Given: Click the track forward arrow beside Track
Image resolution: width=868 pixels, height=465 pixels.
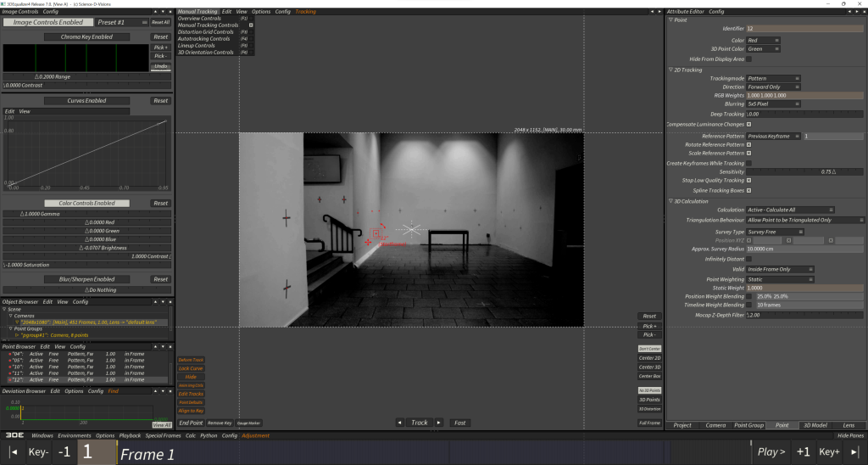Looking at the screenshot, I should click(438, 423).
